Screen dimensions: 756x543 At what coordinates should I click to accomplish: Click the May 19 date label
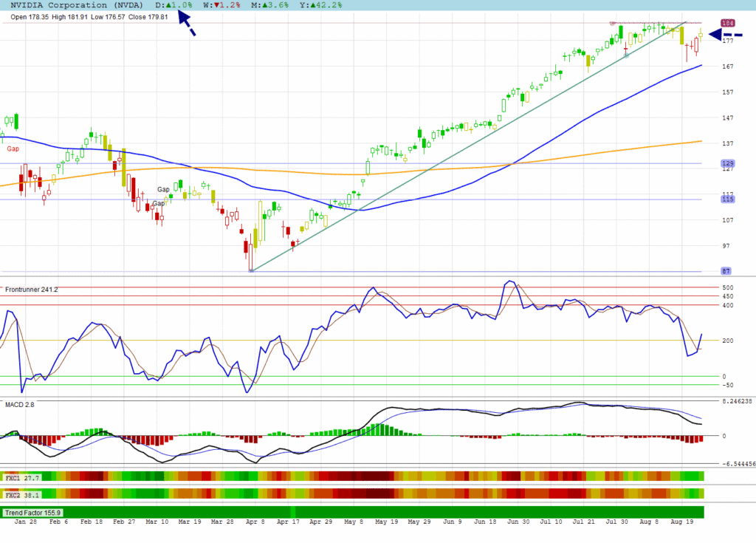click(x=387, y=522)
